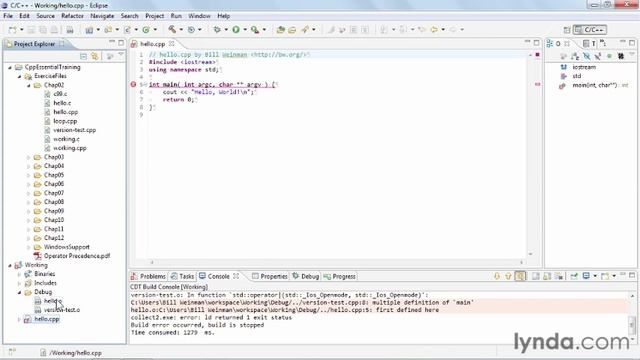
Task: Select main(int, char**) in Outline
Action: [x=594, y=85]
